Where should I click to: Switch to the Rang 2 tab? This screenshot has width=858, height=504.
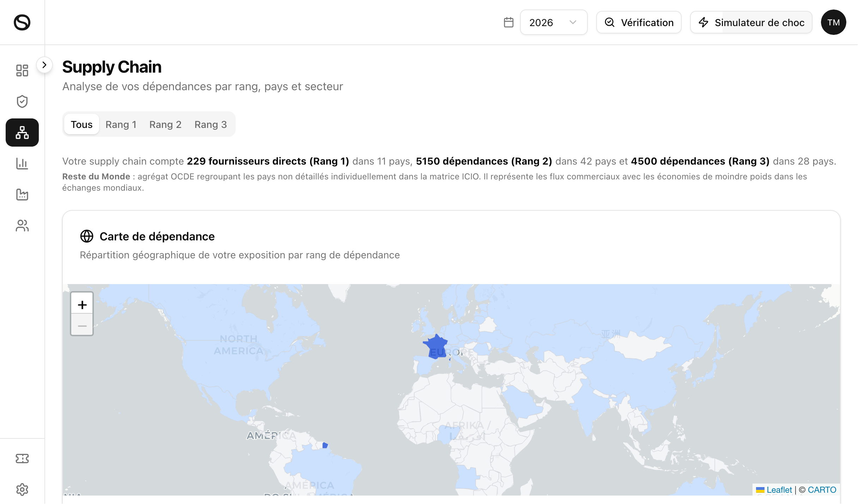click(x=165, y=124)
